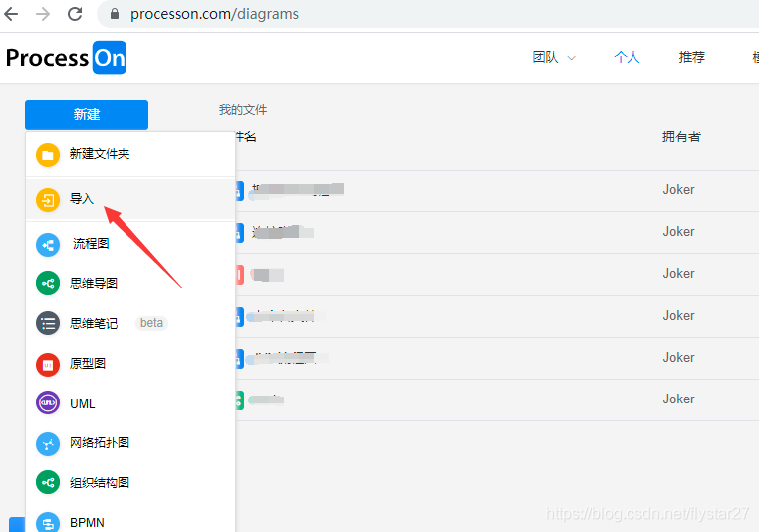Image resolution: width=759 pixels, height=532 pixels.
Task: Click the yellow new folder icon
Action: pos(48,155)
